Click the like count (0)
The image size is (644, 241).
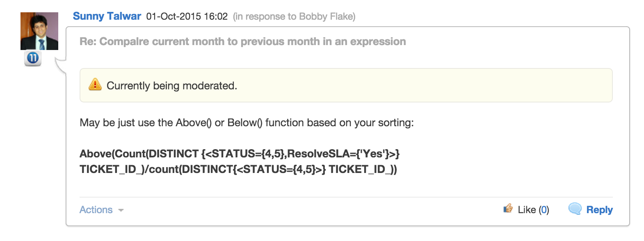pos(544,210)
